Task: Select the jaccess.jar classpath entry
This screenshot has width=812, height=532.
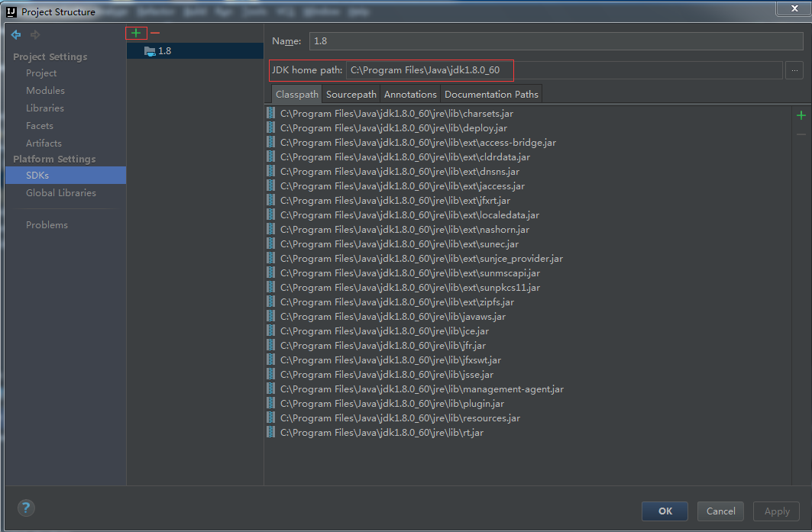Action: click(x=403, y=185)
